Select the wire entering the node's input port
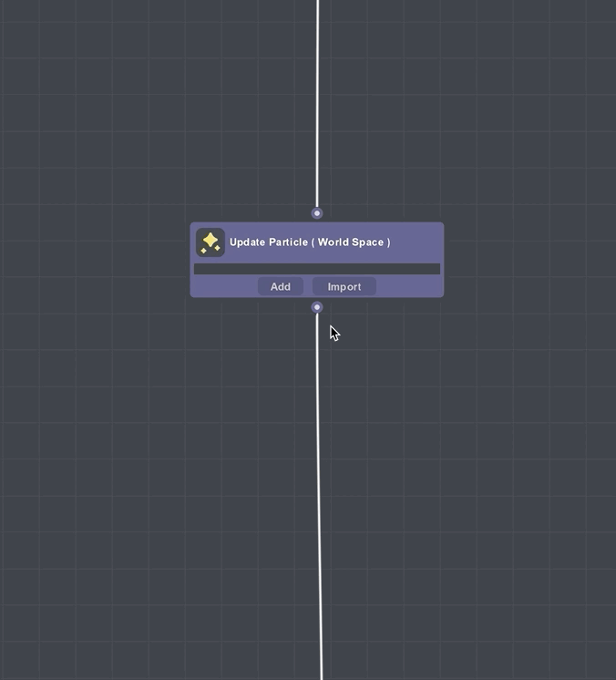616x680 pixels. [x=317, y=109]
